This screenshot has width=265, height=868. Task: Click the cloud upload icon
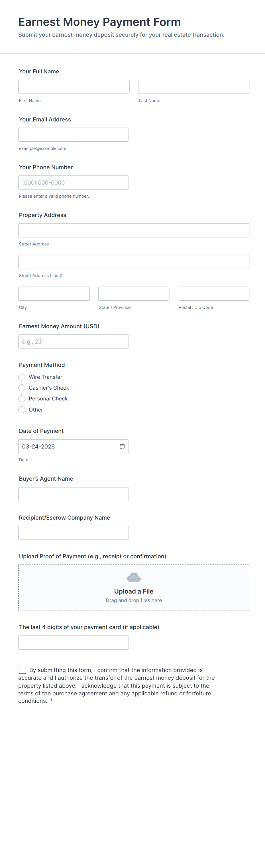pyautogui.click(x=134, y=577)
